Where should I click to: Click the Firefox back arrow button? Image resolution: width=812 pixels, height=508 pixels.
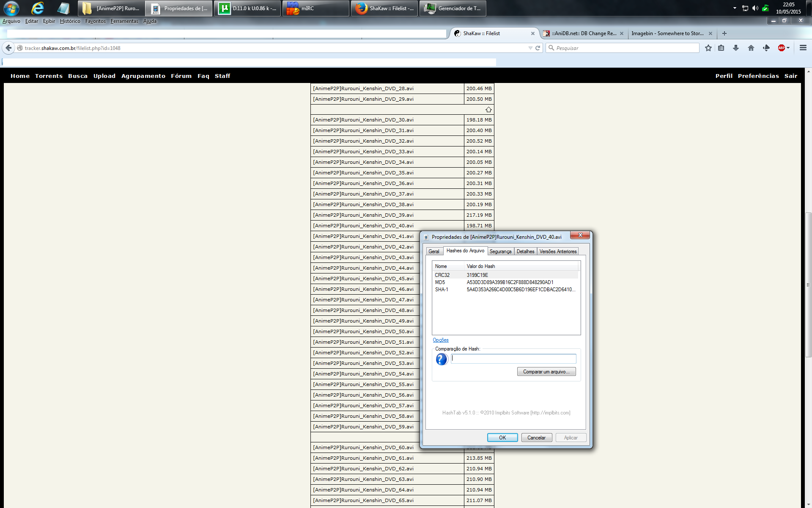click(8, 48)
